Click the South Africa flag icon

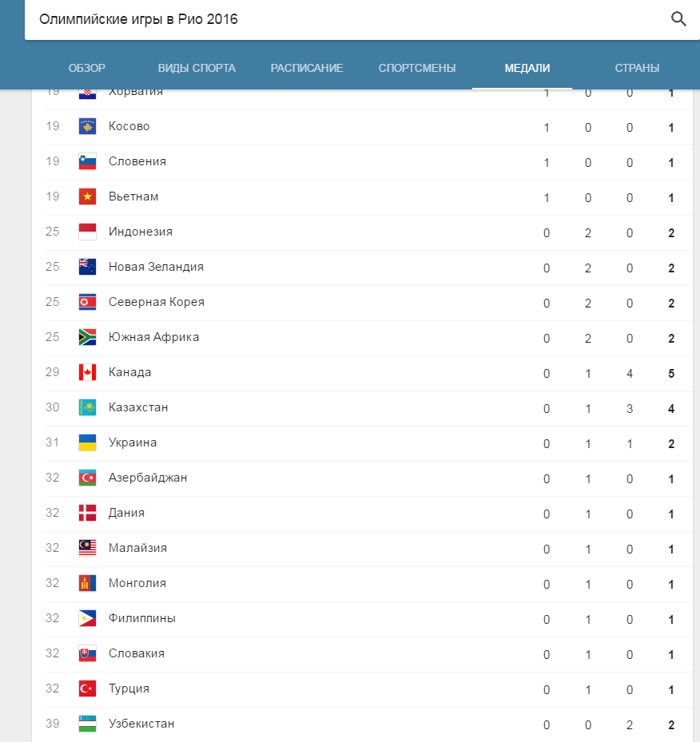click(x=88, y=337)
